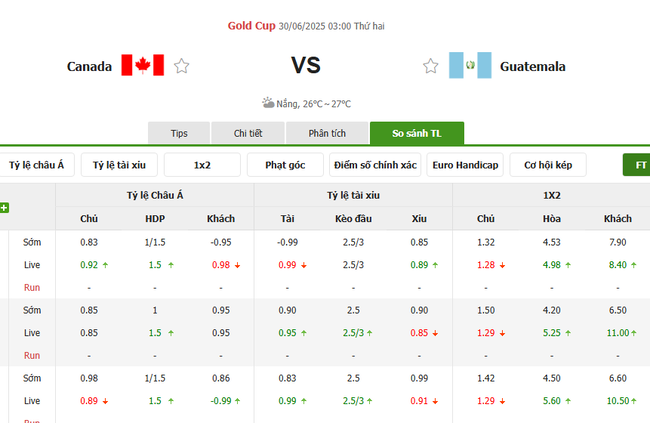This screenshot has height=423, width=650.
Task: Click the sunny weather icon
Action: 268,103
